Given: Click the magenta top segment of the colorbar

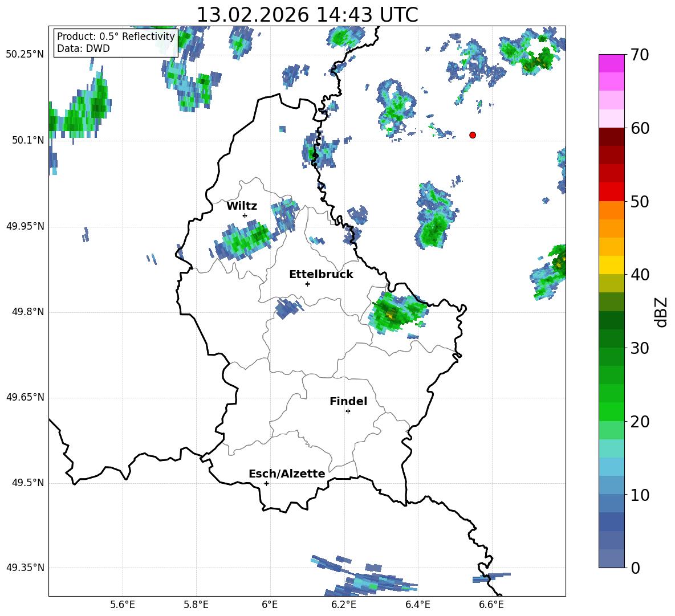Looking at the screenshot, I should tap(611, 64).
